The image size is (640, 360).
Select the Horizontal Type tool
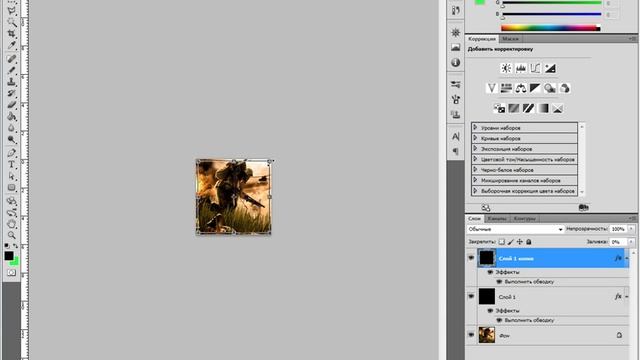click(11, 164)
